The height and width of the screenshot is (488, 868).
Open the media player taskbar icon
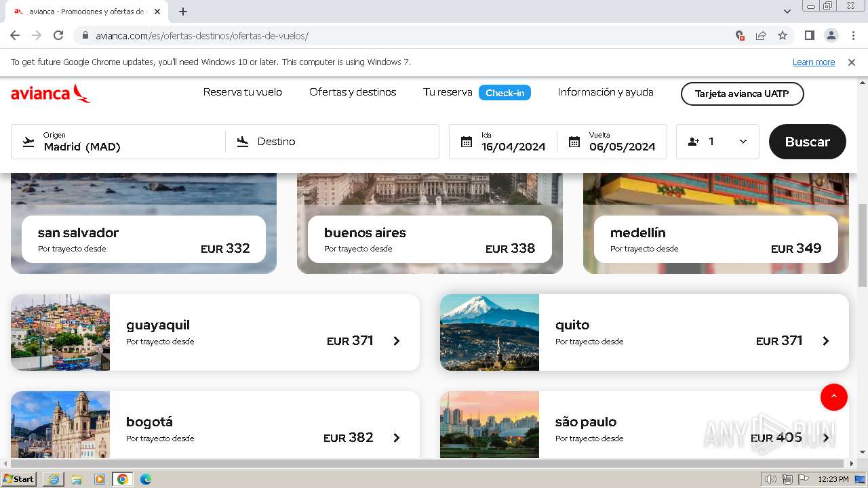100,479
